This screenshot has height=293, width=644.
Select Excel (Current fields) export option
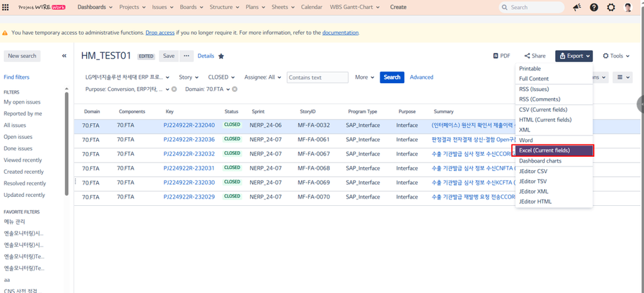click(553, 150)
